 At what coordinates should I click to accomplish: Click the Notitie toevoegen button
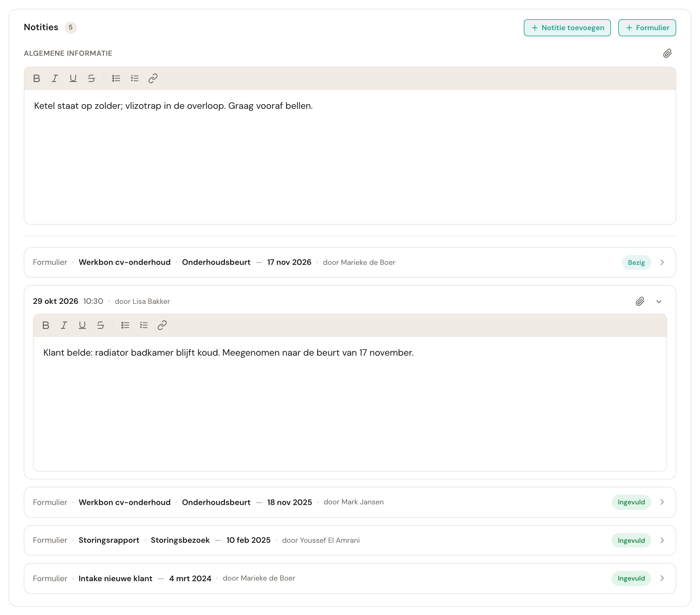click(x=567, y=28)
